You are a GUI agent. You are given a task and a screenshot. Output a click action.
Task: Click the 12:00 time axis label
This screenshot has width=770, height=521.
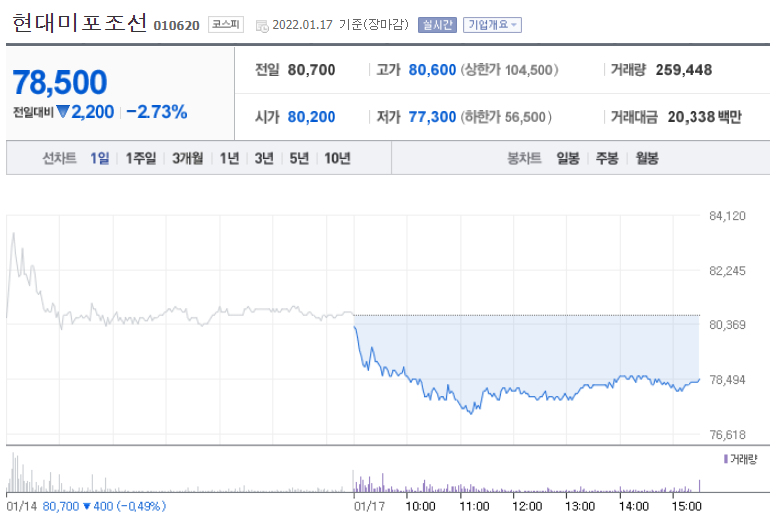coord(527,506)
